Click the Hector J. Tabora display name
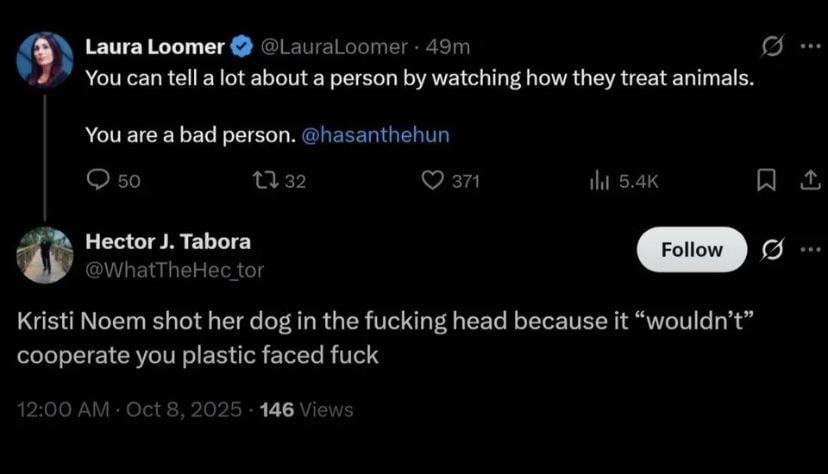This screenshot has width=828, height=474. 168,241
